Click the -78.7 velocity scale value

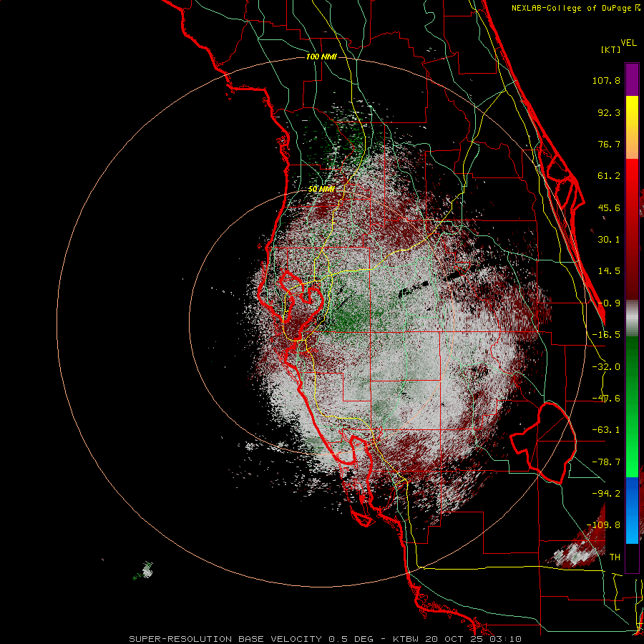click(x=606, y=462)
